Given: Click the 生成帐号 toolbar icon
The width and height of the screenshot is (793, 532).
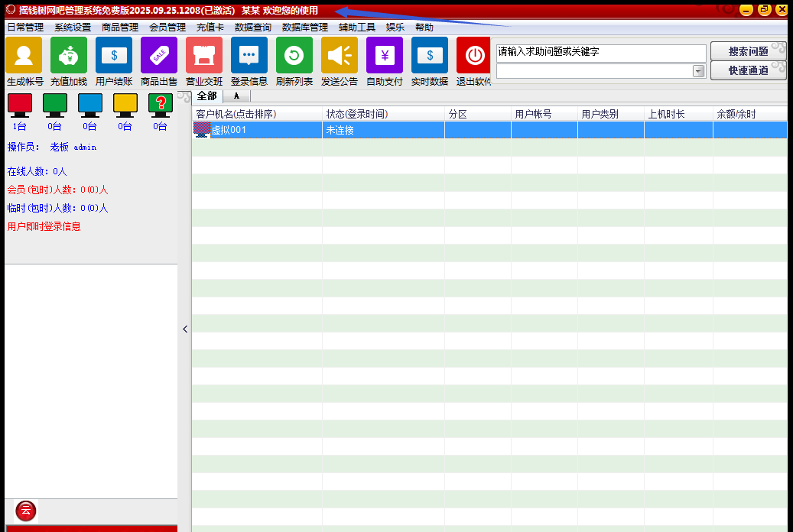Looking at the screenshot, I should [24, 56].
